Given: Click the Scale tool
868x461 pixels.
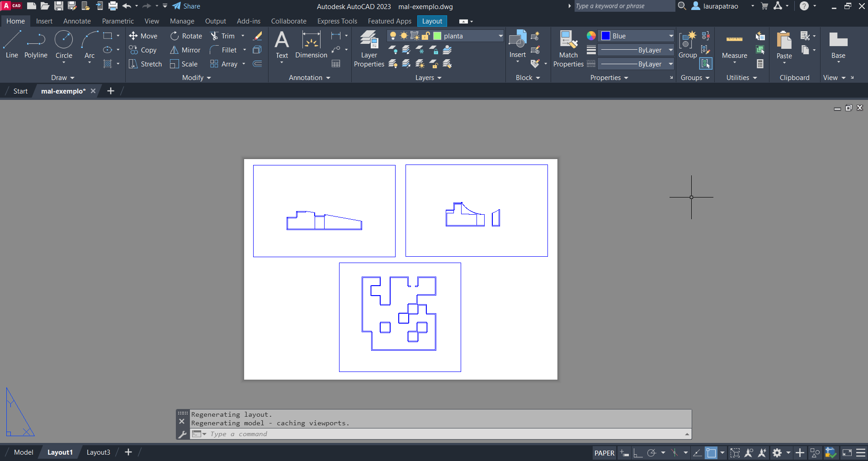Looking at the screenshot, I should [x=184, y=64].
